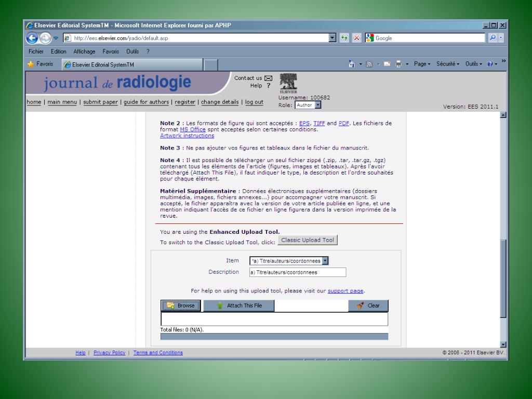Open the main menu link
The image size is (532, 399).
point(62,102)
